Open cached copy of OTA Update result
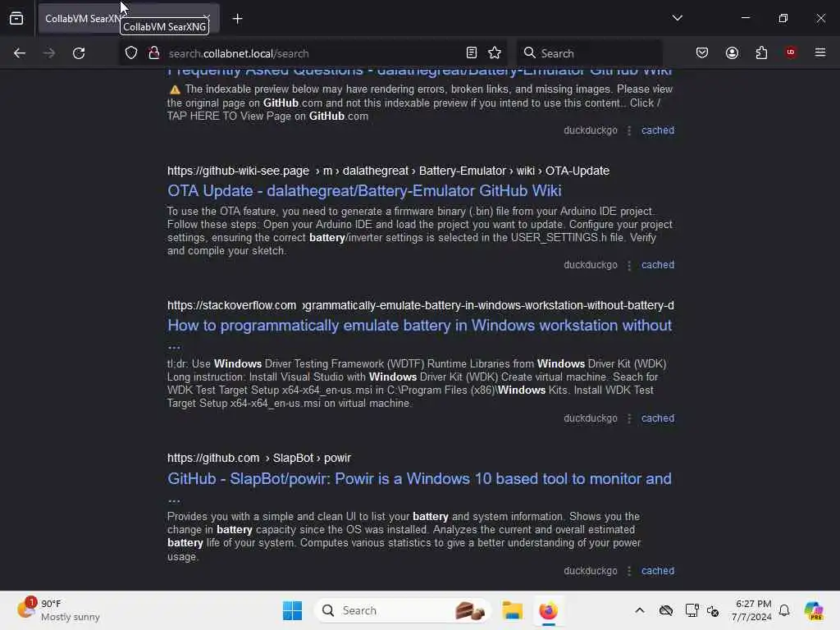 point(658,265)
